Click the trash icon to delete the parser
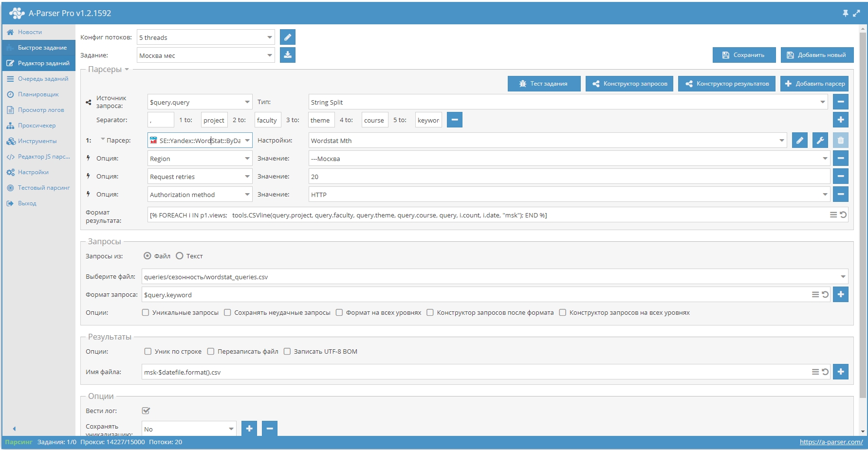The width and height of the screenshot is (868, 450). pyautogui.click(x=840, y=141)
